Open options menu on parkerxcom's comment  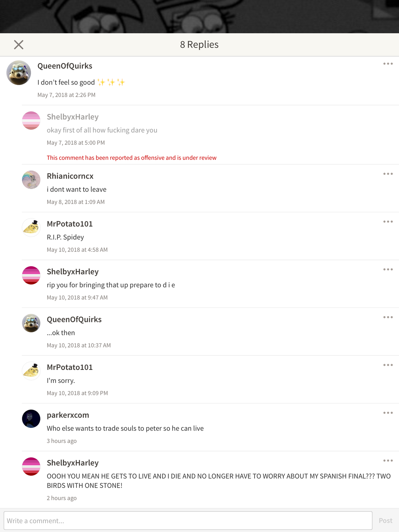(388, 413)
